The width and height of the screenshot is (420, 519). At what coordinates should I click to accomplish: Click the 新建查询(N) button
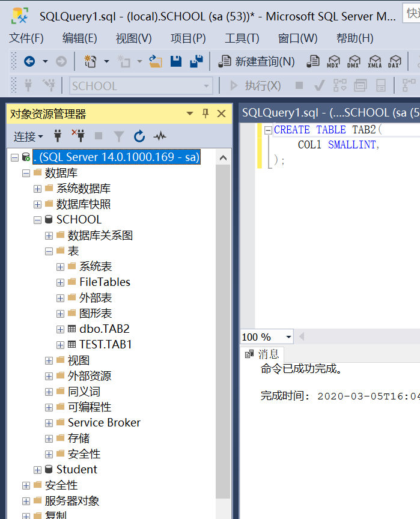[x=256, y=61]
